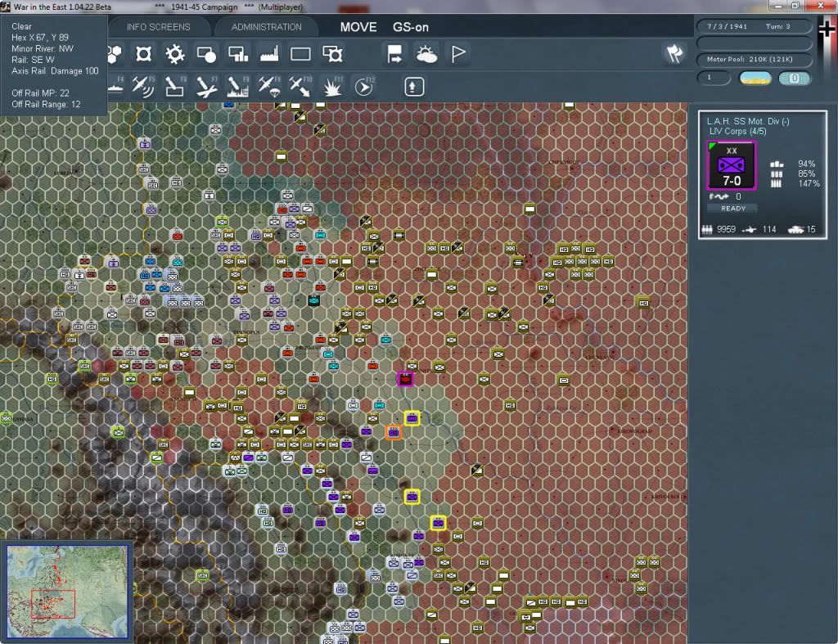This screenshot has height=644, width=838.
Task: Toggle the battle sites marker button
Action: (x=143, y=54)
